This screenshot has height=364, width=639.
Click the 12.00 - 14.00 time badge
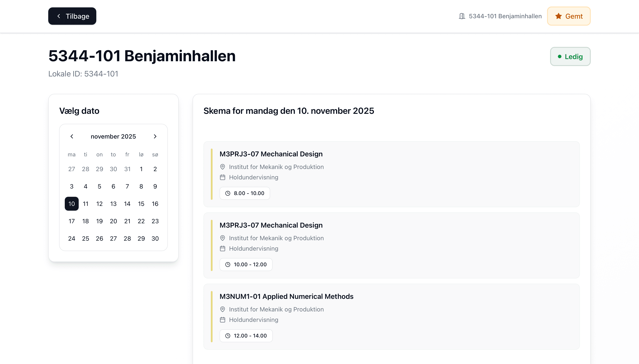[x=246, y=336]
